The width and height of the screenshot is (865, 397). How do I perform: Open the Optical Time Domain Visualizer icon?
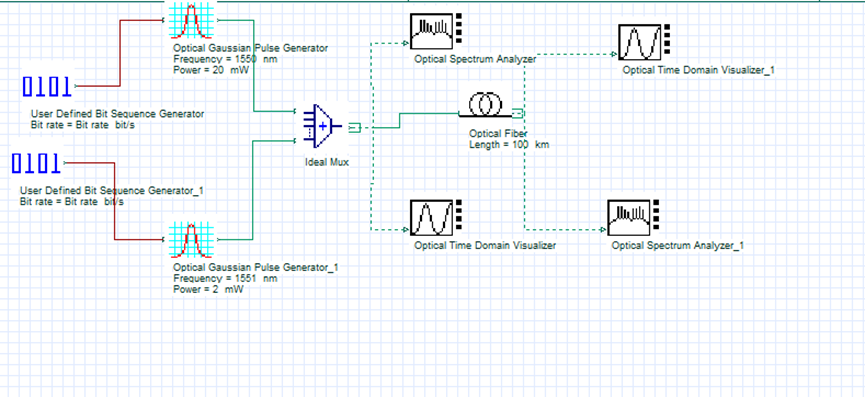(x=435, y=218)
